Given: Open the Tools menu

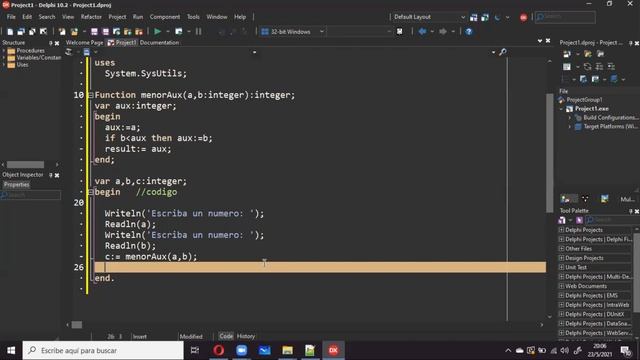Looking at the screenshot, I should tap(193, 17).
